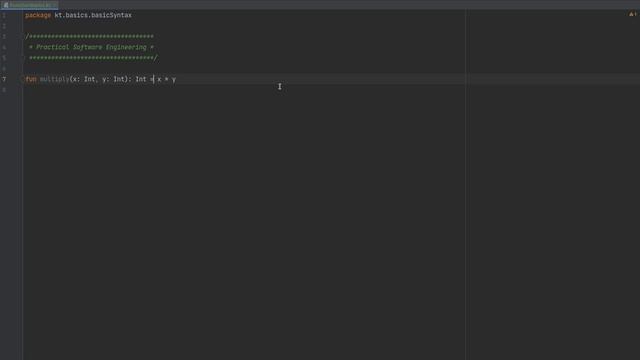The image size is (640, 360).
Task: Click line number 7 in gutter
Action: tap(4, 79)
